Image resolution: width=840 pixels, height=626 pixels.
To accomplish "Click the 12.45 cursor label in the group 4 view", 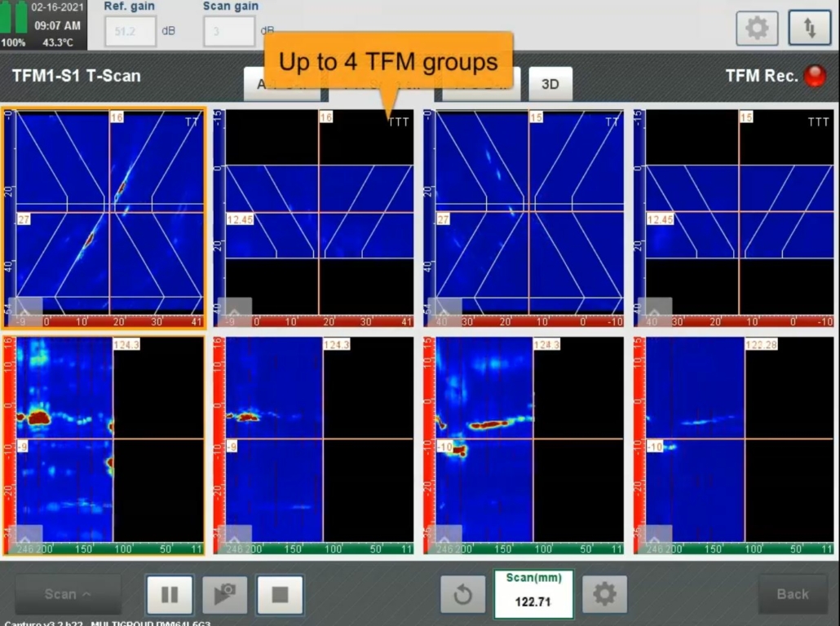I will (660, 219).
